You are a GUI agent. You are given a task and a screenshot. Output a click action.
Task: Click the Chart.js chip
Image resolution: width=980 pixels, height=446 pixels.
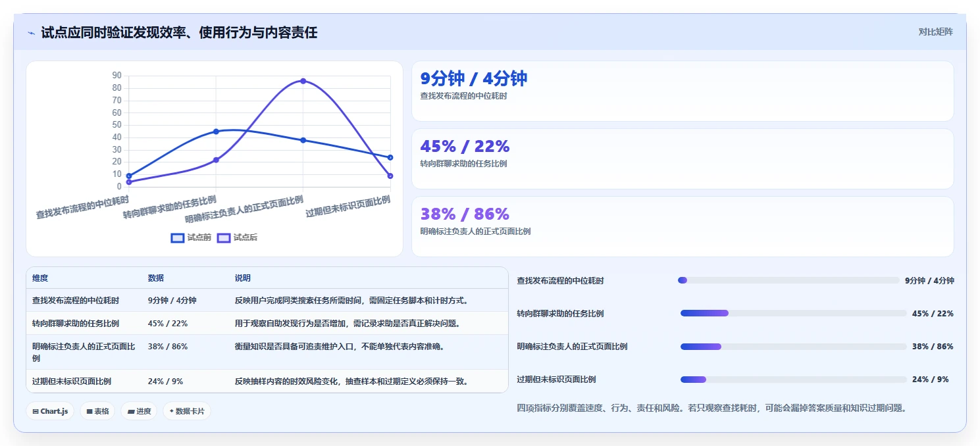coord(50,411)
